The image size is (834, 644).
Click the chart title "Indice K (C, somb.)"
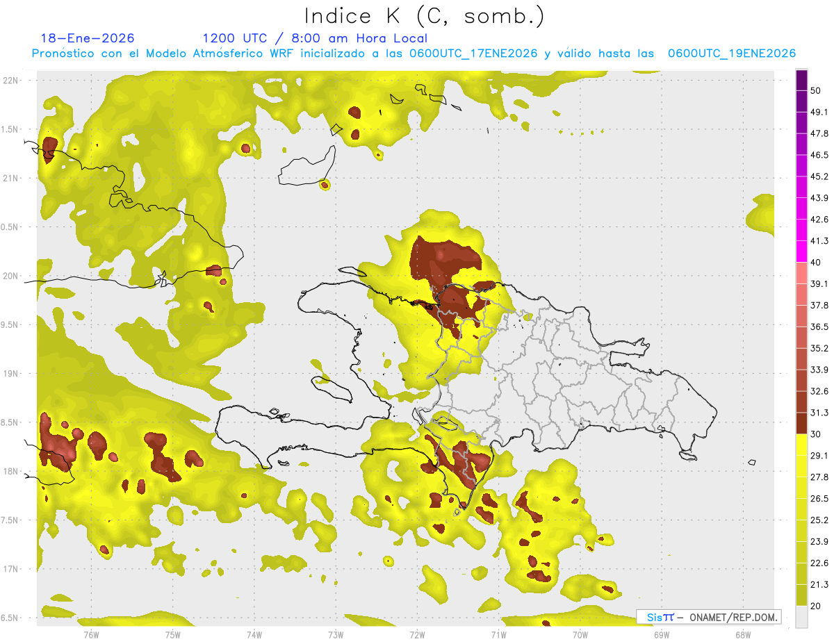click(424, 17)
